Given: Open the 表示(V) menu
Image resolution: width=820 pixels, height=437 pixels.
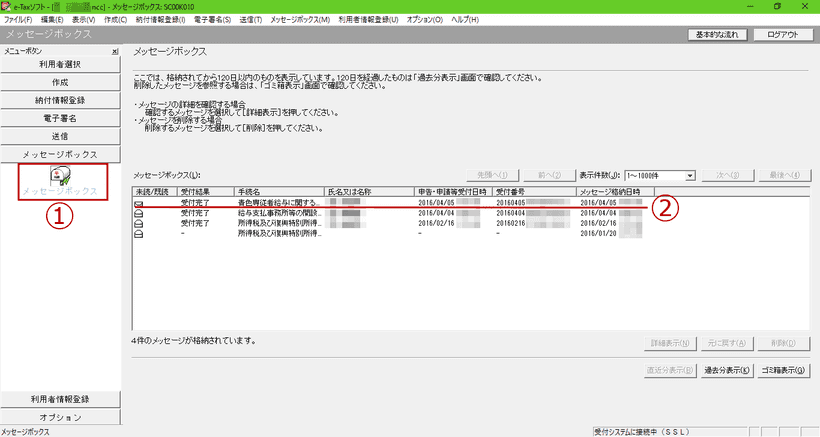Looking at the screenshot, I should tap(83, 19).
